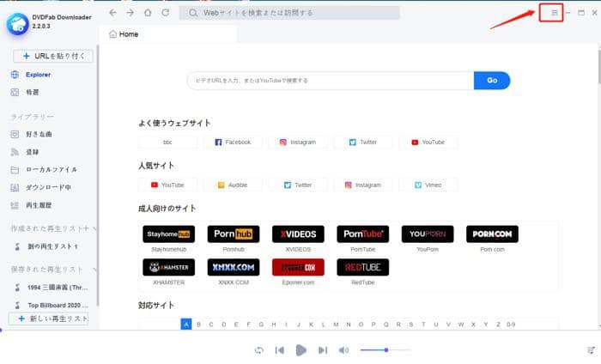The height and width of the screenshot is (364, 601).
Task: Open YouTube under 人気サイト
Action: point(167,185)
